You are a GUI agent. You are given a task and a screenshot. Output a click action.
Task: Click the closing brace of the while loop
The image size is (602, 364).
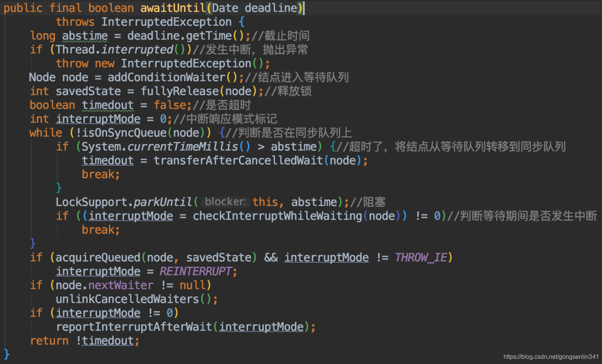tap(33, 244)
